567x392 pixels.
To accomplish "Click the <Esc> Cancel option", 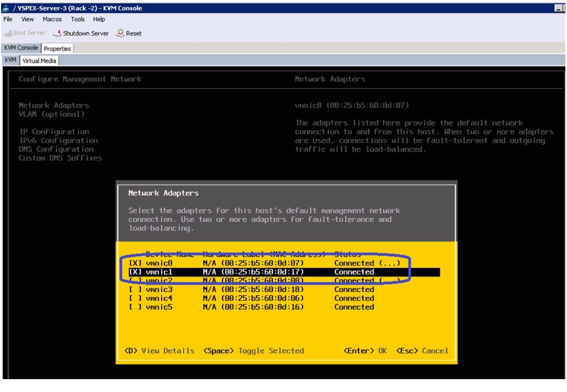I will point(422,351).
